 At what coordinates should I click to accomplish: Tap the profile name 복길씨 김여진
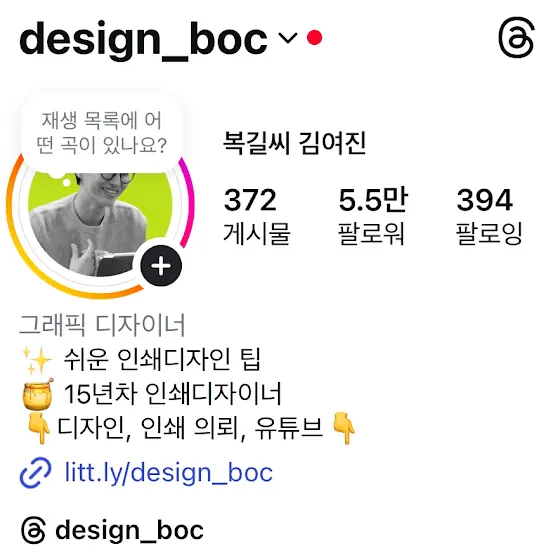[294, 143]
